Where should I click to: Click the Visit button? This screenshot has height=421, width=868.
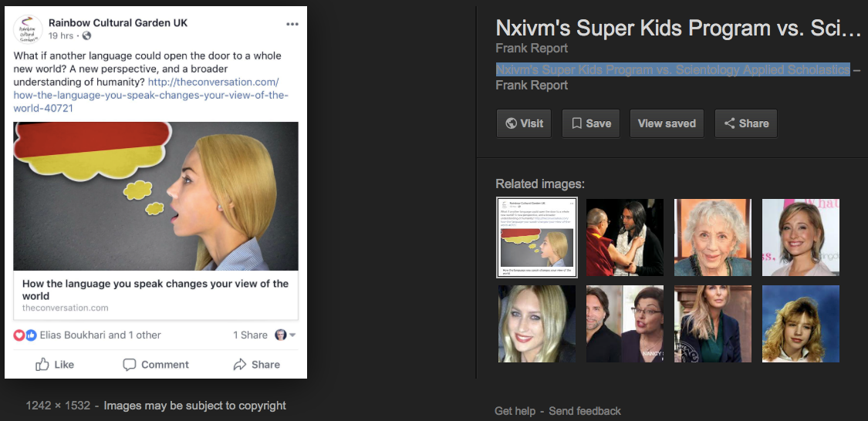click(x=524, y=123)
